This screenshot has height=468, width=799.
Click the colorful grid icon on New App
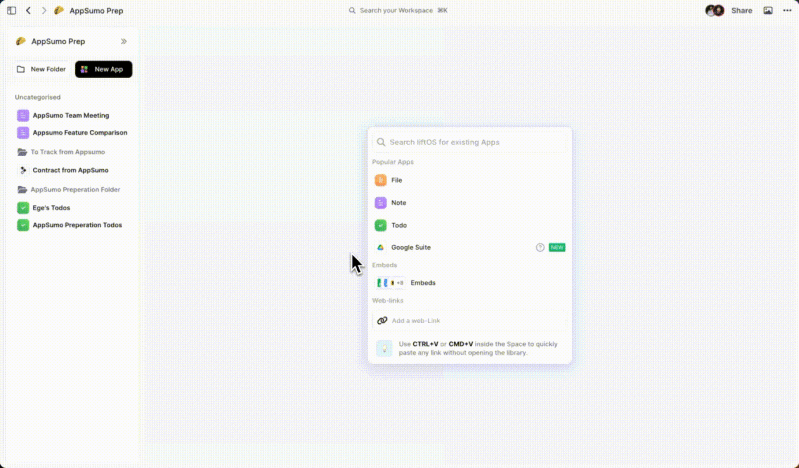click(x=85, y=69)
